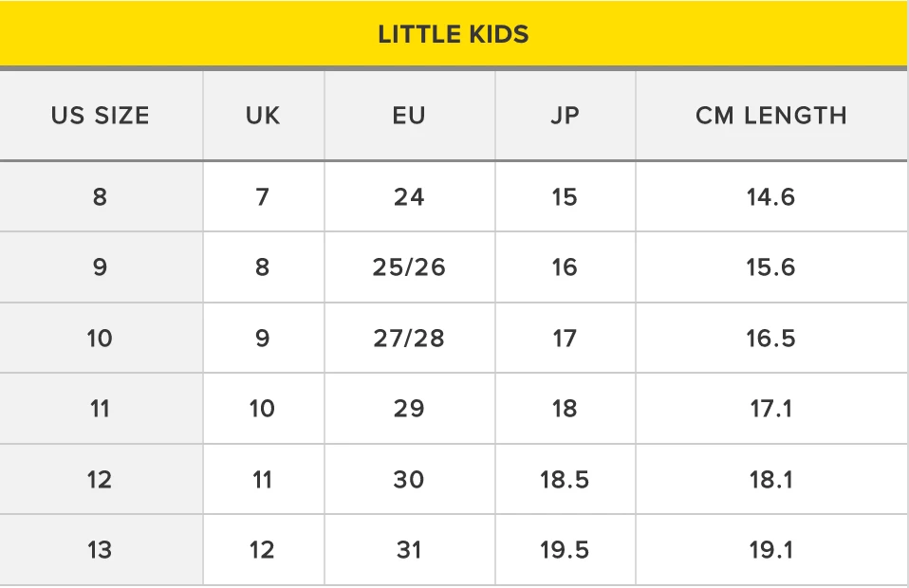909x588 pixels.
Task: Select the US SIZE column header
Action: (x=101, y=116)
